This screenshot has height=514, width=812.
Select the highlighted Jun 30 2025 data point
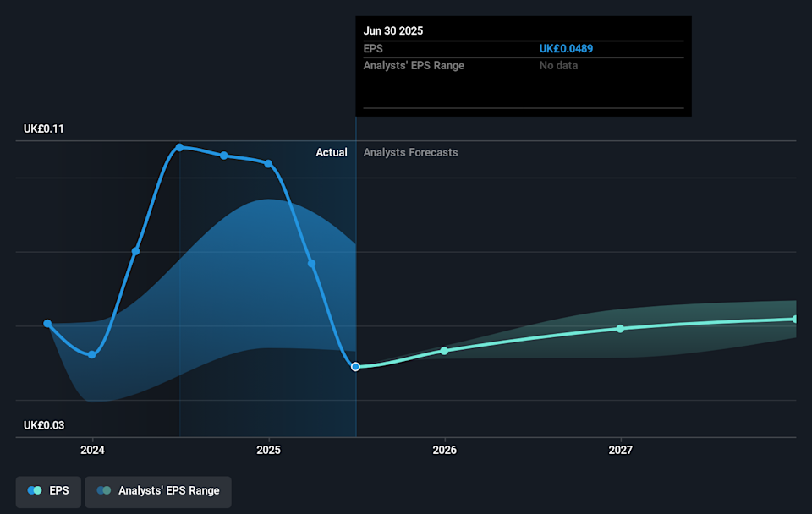point(356,366)
